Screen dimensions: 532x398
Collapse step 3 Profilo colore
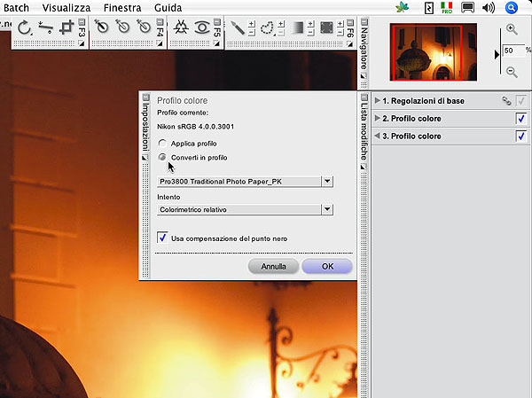click(377, 136)
